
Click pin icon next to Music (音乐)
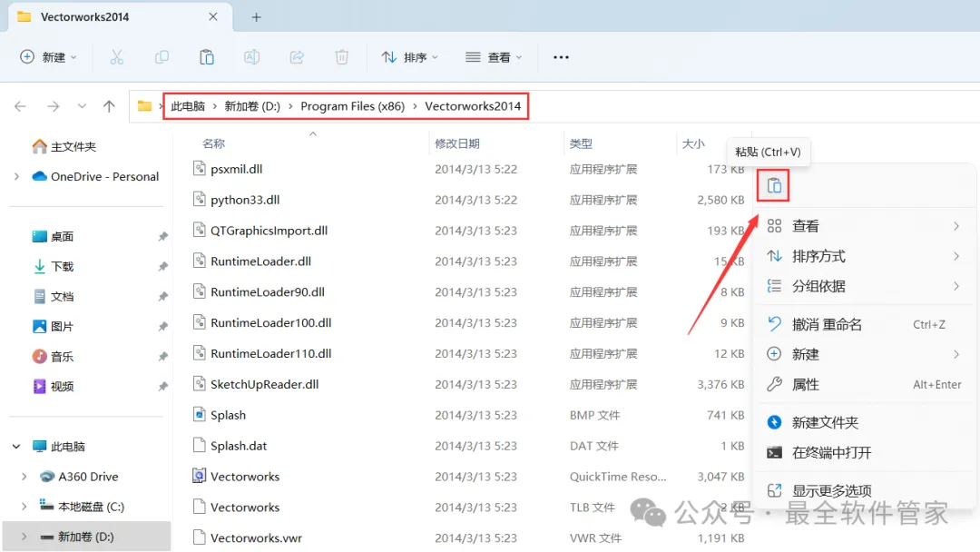coord(163,356)
